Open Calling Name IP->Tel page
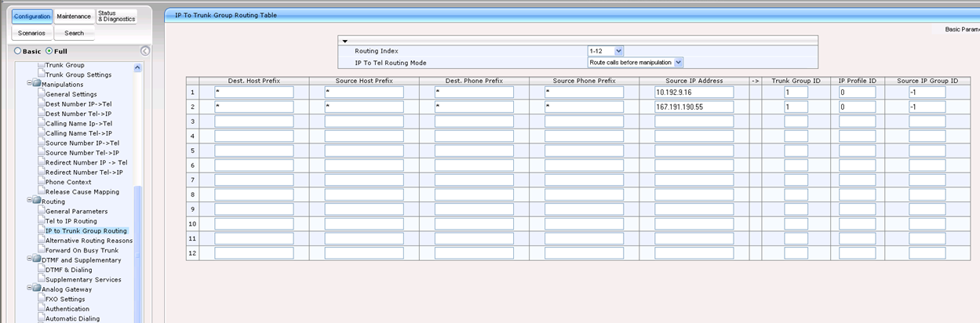This screenshot has height=323, width=980. coord(78,123)
